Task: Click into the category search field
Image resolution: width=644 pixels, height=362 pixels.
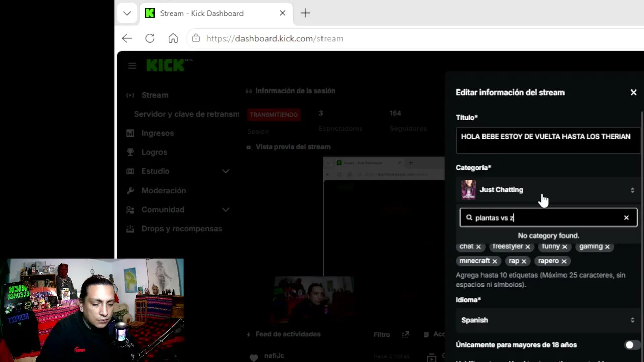Action: (x=548, y=218)
